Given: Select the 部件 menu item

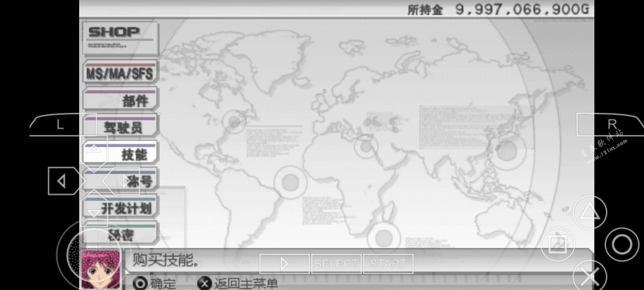Looking at the screenshot, I should click(120, 99).
